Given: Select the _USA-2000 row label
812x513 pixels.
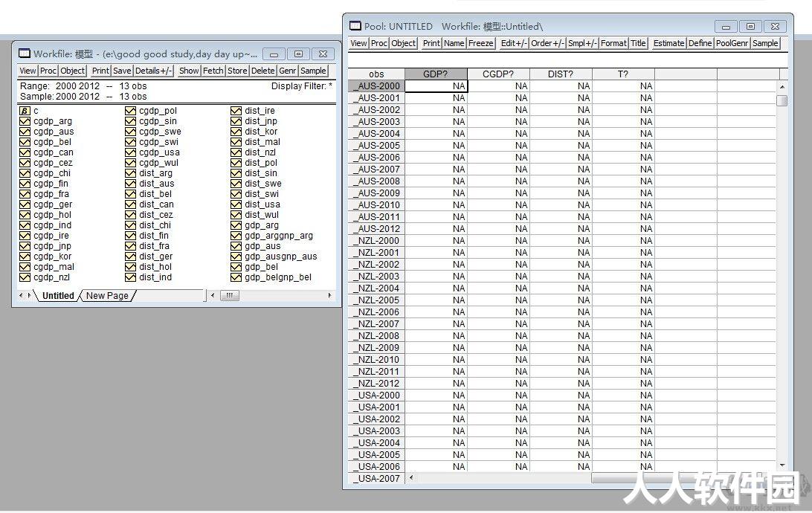Looking at the screenshot, I should pos(376,396).
